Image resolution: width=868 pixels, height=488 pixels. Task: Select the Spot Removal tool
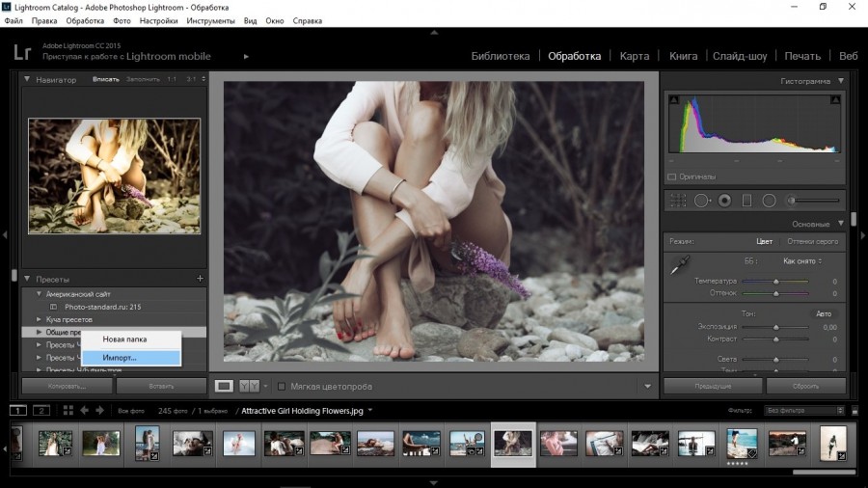click(702, 201)
